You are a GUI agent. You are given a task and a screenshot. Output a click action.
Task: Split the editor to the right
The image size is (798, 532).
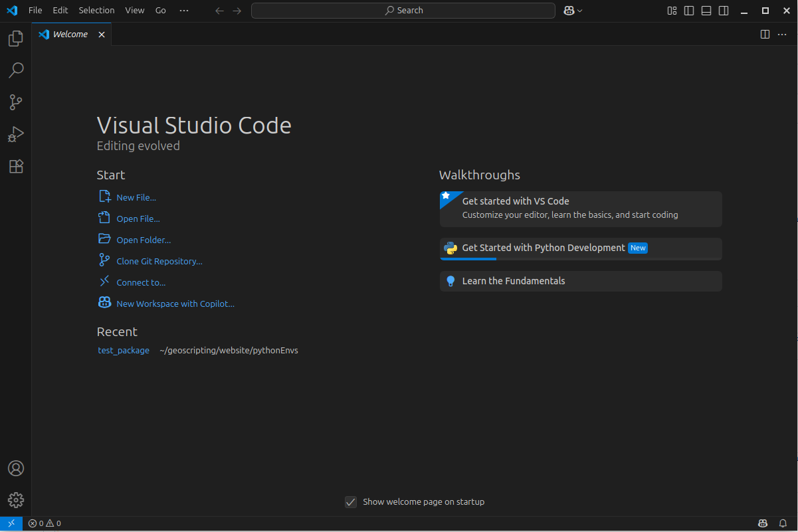pyautogui.click(x=765, y=35)
